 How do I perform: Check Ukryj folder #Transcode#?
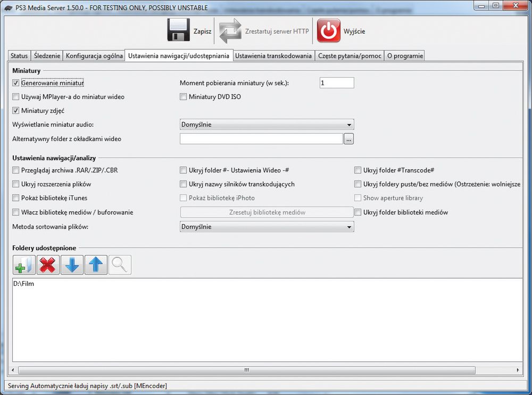click(x=358, y=170)
